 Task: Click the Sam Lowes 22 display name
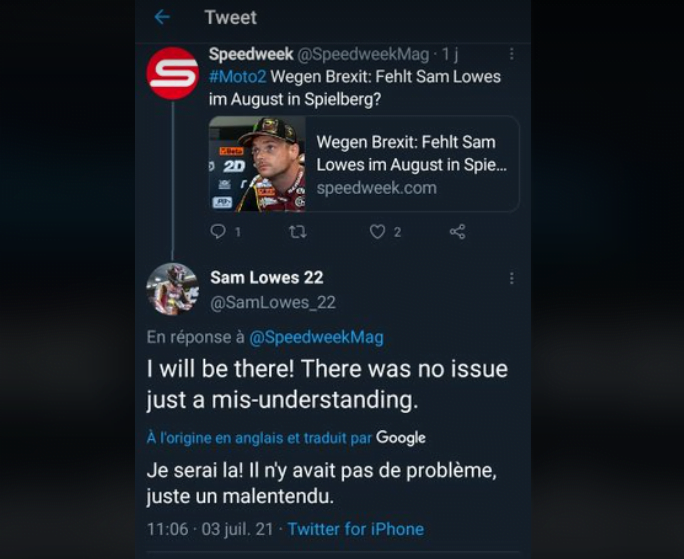pos(266,277)
